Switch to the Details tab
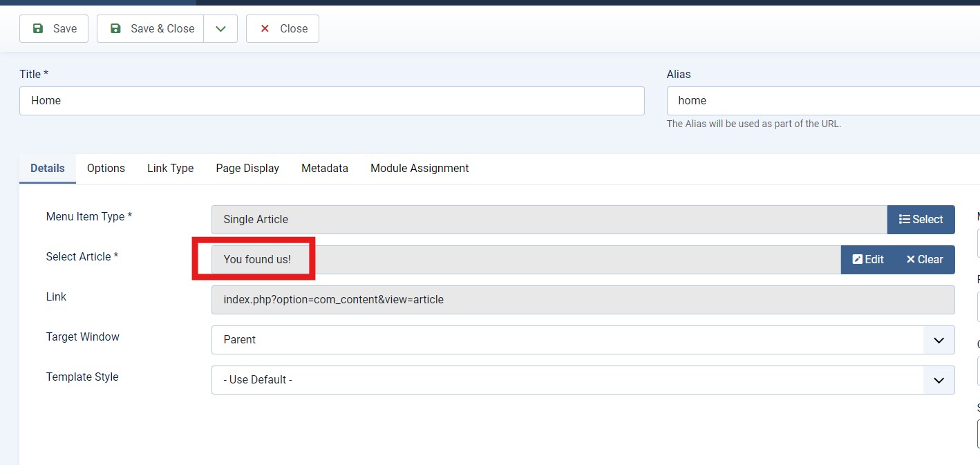Viewport: 980px width, 465px height. tap(48, 169)
